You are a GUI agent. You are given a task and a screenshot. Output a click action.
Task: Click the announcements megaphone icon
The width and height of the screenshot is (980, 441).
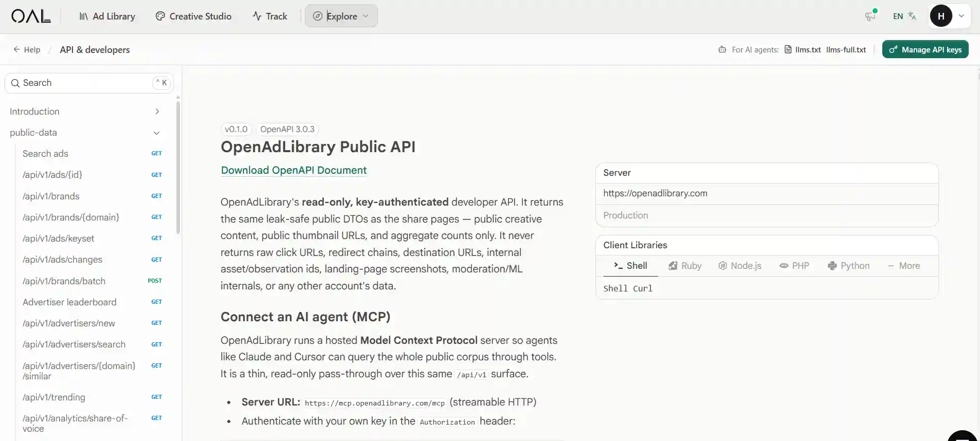(x=870, y=16)
